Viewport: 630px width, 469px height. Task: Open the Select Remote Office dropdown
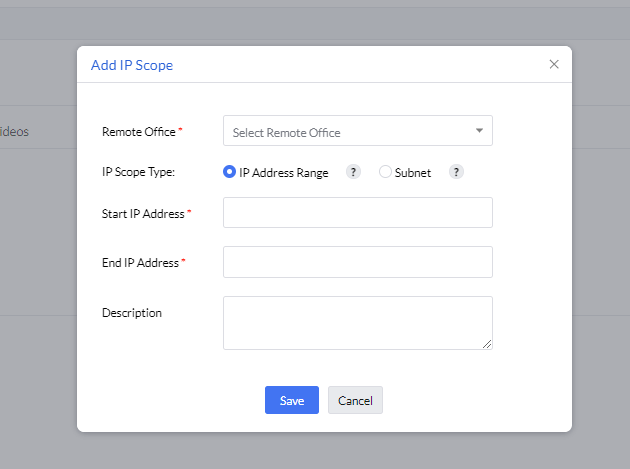(350, 132)
